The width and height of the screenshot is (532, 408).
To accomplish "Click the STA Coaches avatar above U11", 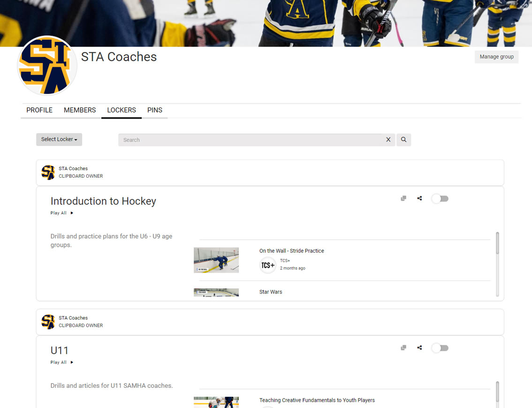I will [x=48, y=322].
